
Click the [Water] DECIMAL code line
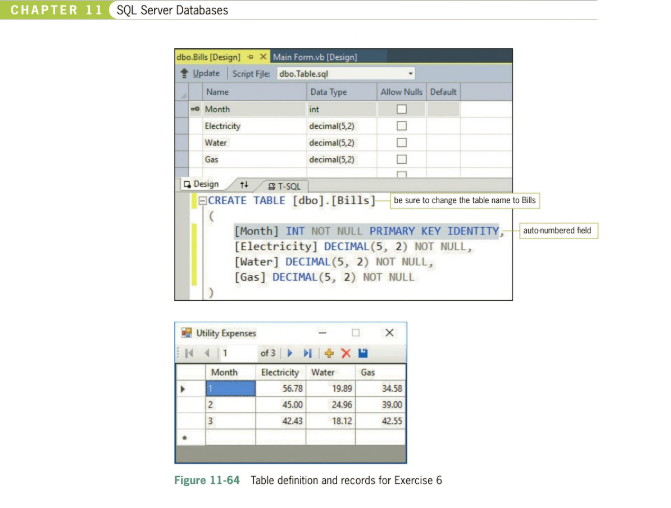[334, 262]
